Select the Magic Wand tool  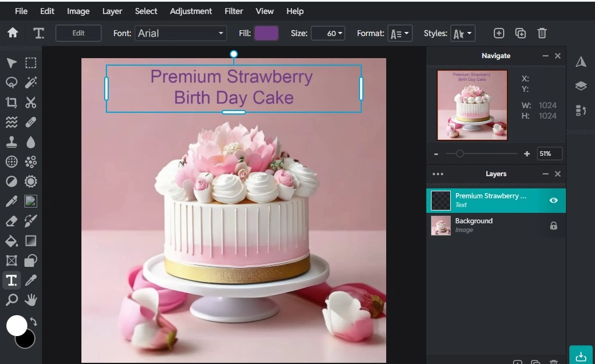click(31, 83)
